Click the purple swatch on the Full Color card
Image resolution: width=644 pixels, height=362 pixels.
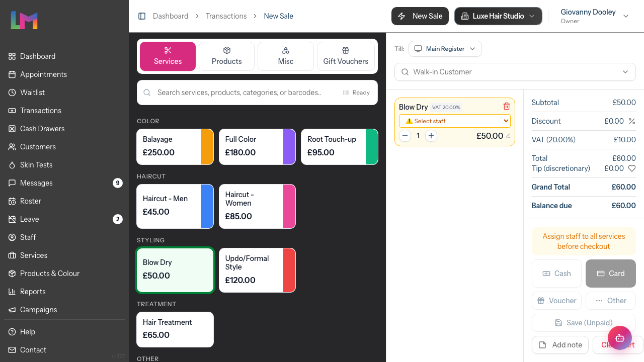click(x=289, y=147)
